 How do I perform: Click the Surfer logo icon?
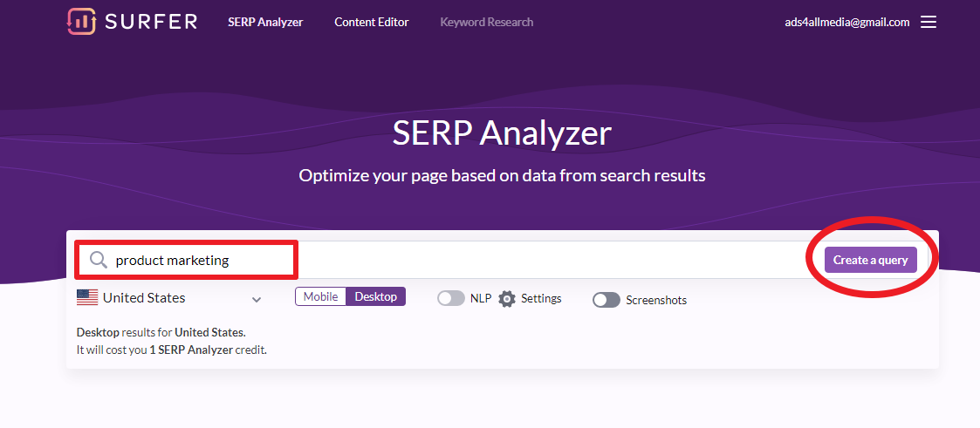click(81, 22)
